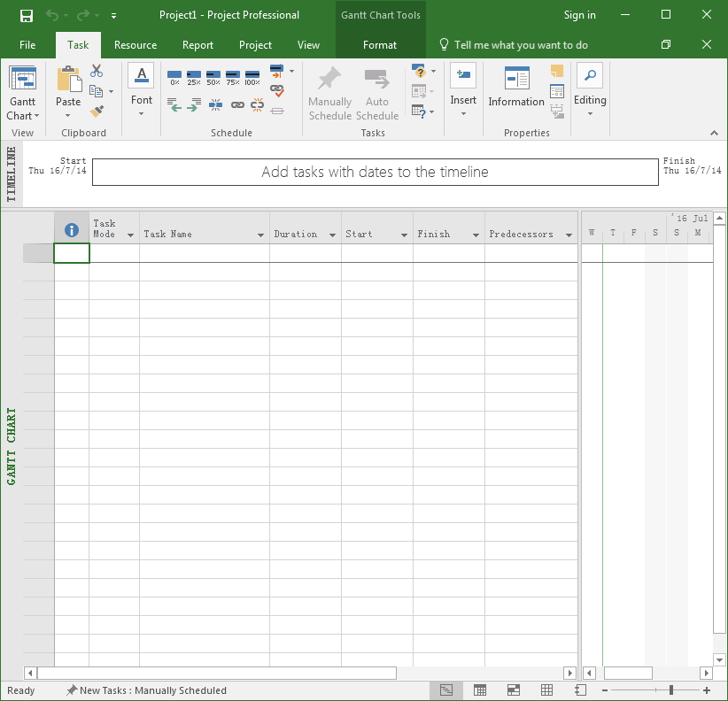
Task: Click the Inactivate task icon
Action: click(277, 111)
